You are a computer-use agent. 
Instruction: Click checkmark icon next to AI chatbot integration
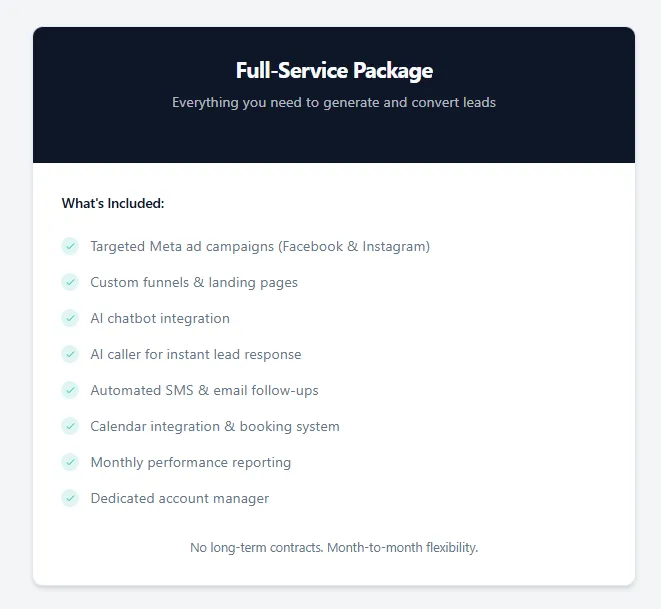(70, 318)
